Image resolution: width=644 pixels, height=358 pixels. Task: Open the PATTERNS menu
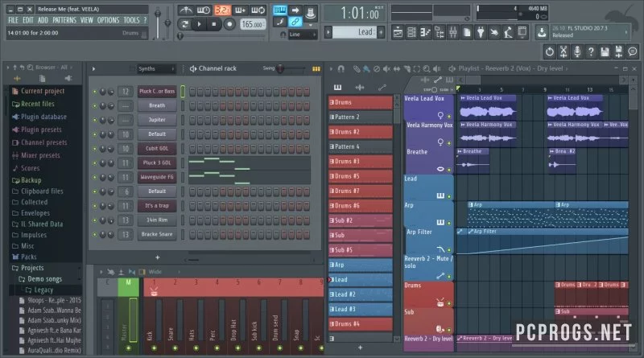click(64, 20)
